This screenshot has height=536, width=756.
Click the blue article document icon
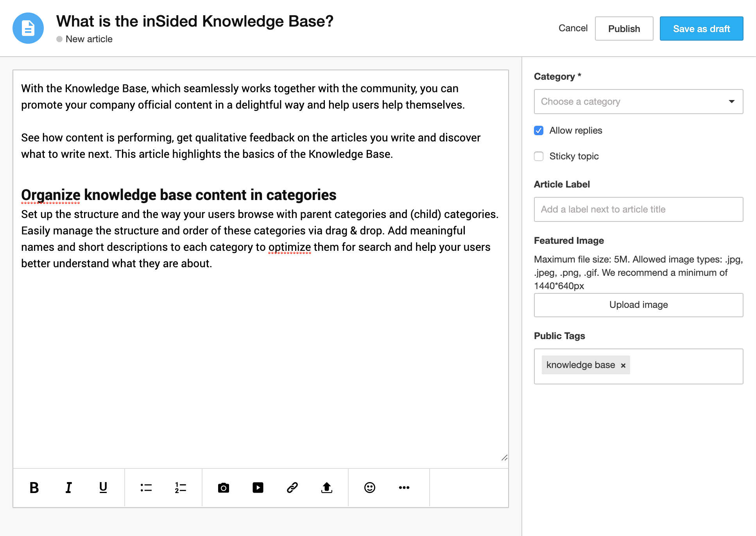pos(28,28)
